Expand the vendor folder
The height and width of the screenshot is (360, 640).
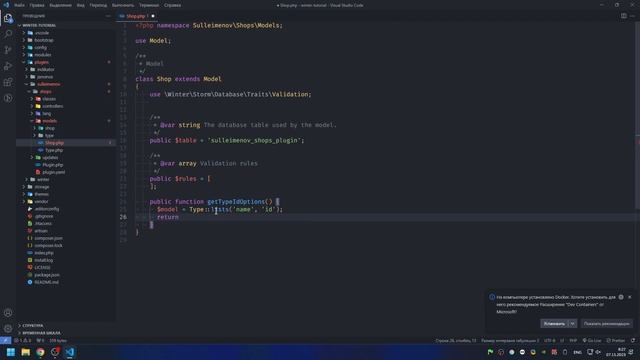click(41, 202)
